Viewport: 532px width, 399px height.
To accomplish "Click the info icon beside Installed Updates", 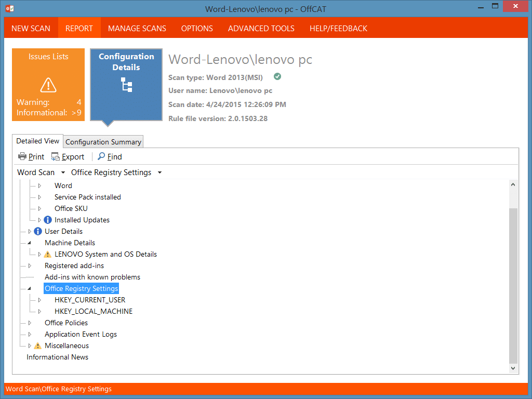I will point(47,219).
